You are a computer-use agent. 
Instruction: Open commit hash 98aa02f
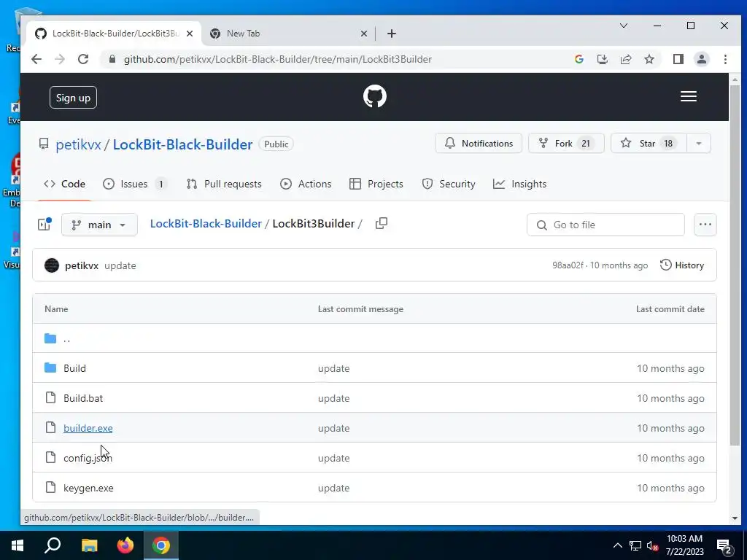click(568, 265)
